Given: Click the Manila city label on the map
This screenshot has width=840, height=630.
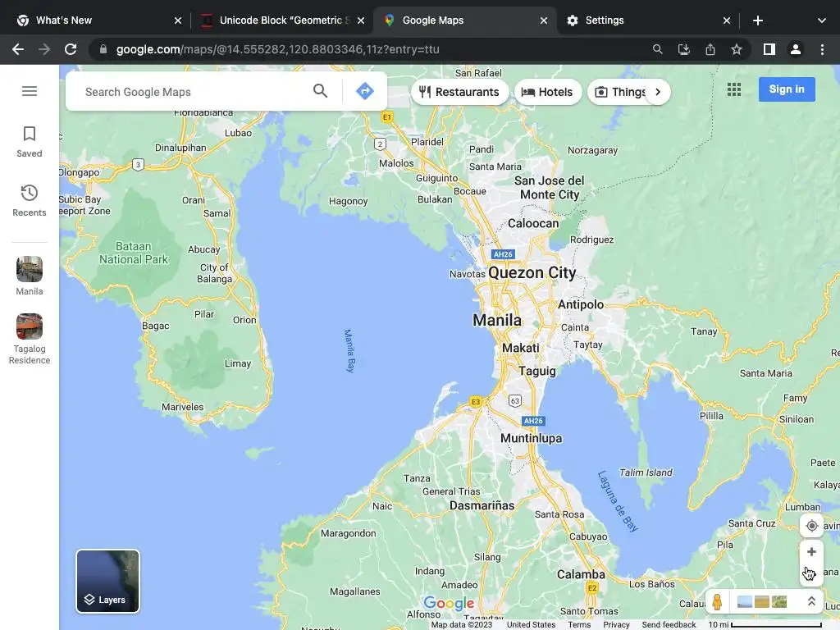Looking at the screenshot, I should coord(497,321).
